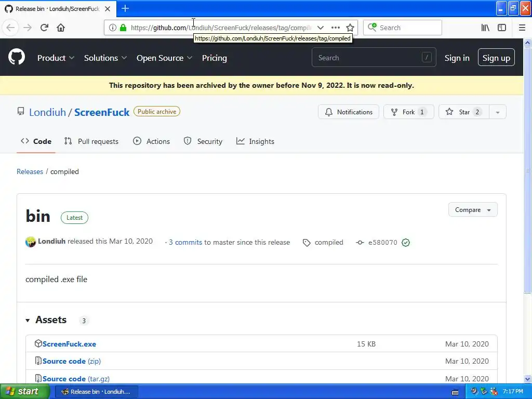Go back using the browser back arrow
The width and height of the screenshot is (532, 399).
10,28
